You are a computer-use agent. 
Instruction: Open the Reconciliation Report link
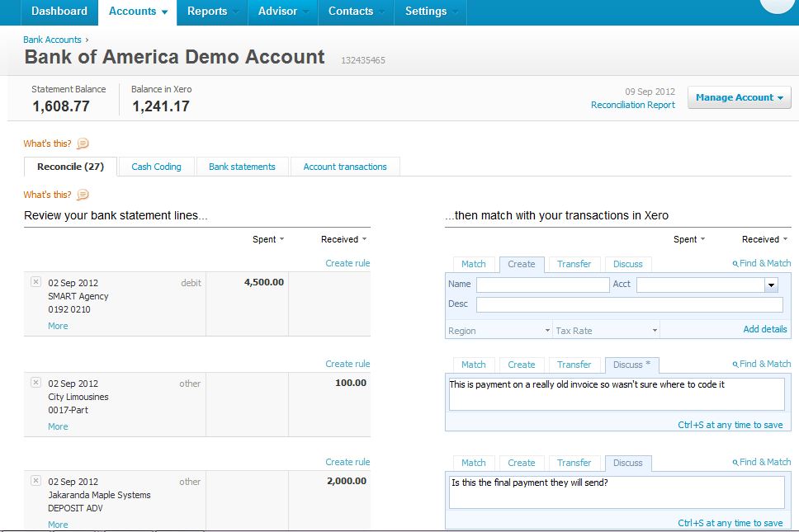633,105
